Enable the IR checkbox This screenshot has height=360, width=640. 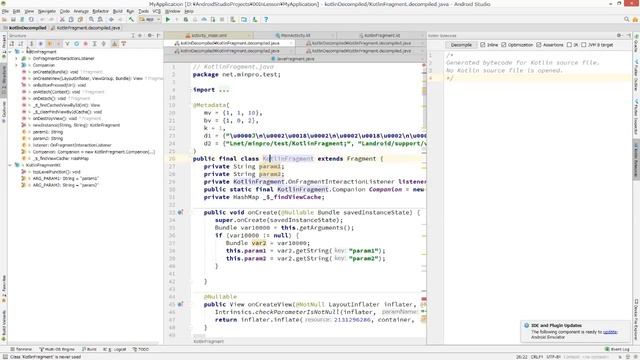tap(569, 45)
